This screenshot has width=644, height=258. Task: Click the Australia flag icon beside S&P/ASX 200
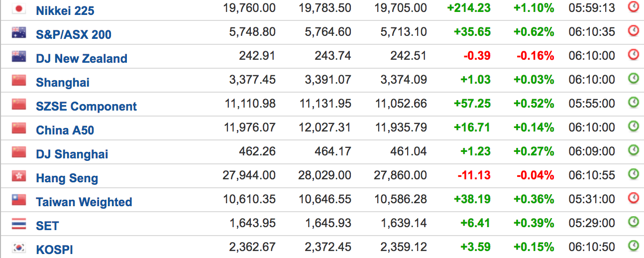tap(19, 32)
